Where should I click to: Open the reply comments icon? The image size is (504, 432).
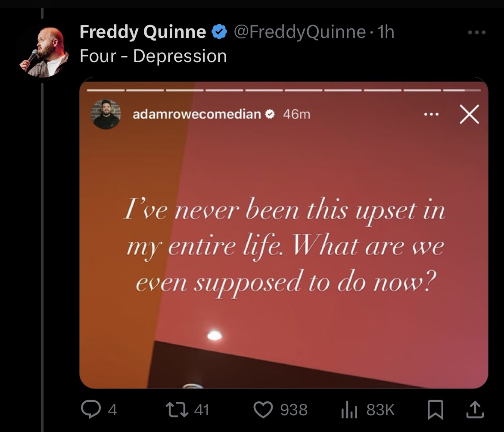pyautogui.click(x=90, y=409)
